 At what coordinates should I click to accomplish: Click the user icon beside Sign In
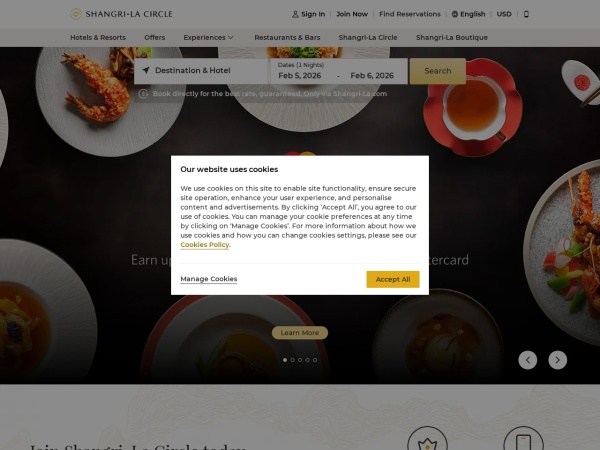click(295, 14)
